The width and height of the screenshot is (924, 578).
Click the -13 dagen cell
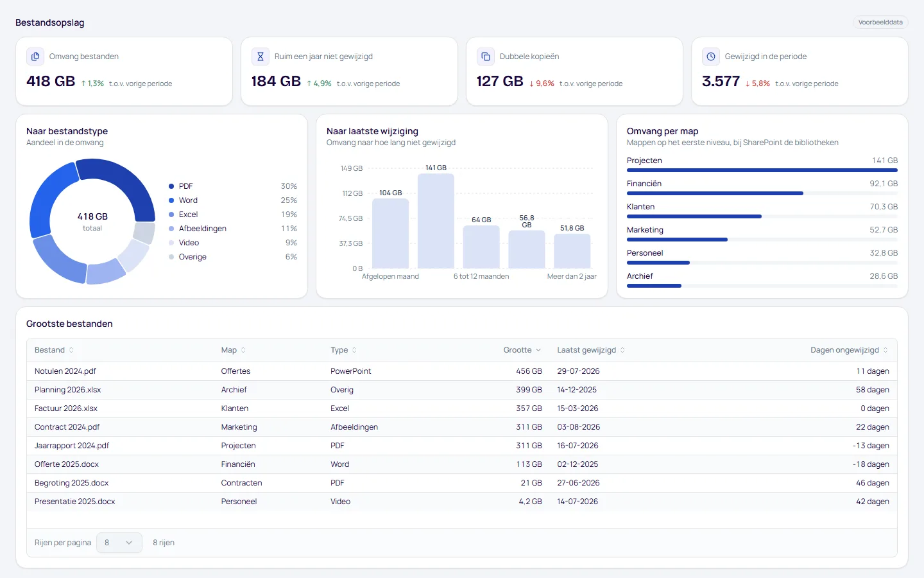click(871, 446)
